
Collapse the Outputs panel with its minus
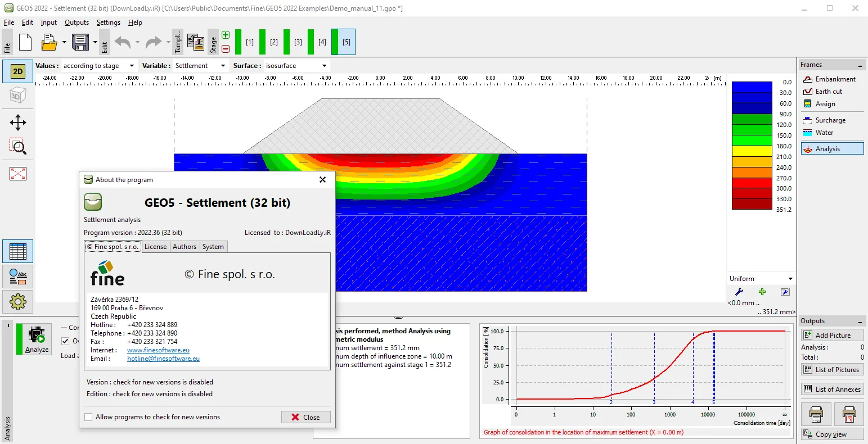pyautogui.click(x=860, y=321)
